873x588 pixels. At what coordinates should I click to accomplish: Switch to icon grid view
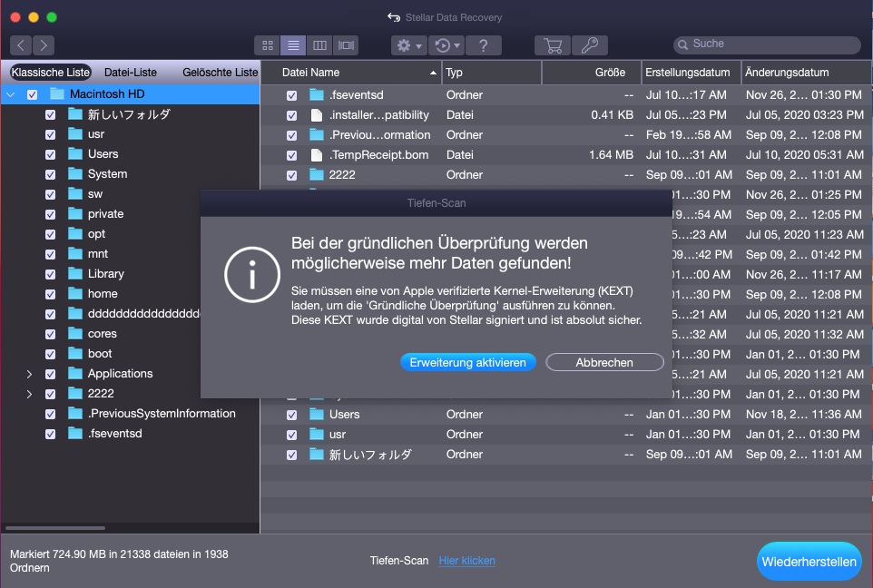267,45
